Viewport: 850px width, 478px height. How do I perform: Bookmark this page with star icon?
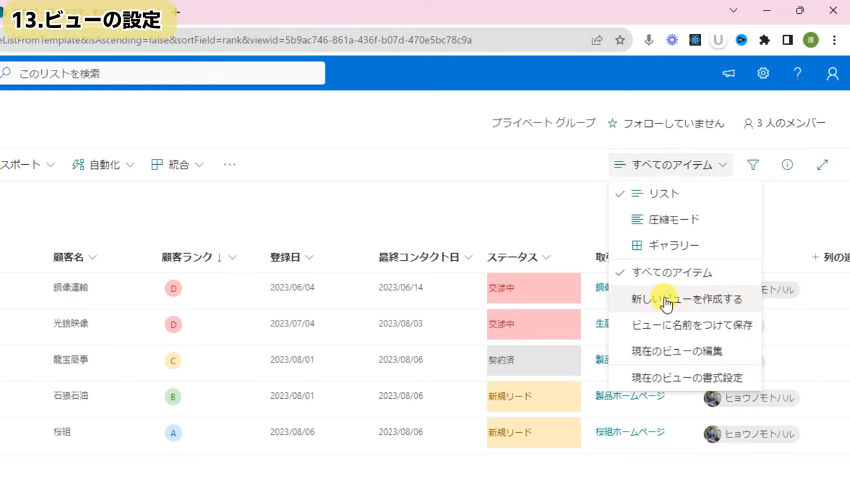point(620,40)
